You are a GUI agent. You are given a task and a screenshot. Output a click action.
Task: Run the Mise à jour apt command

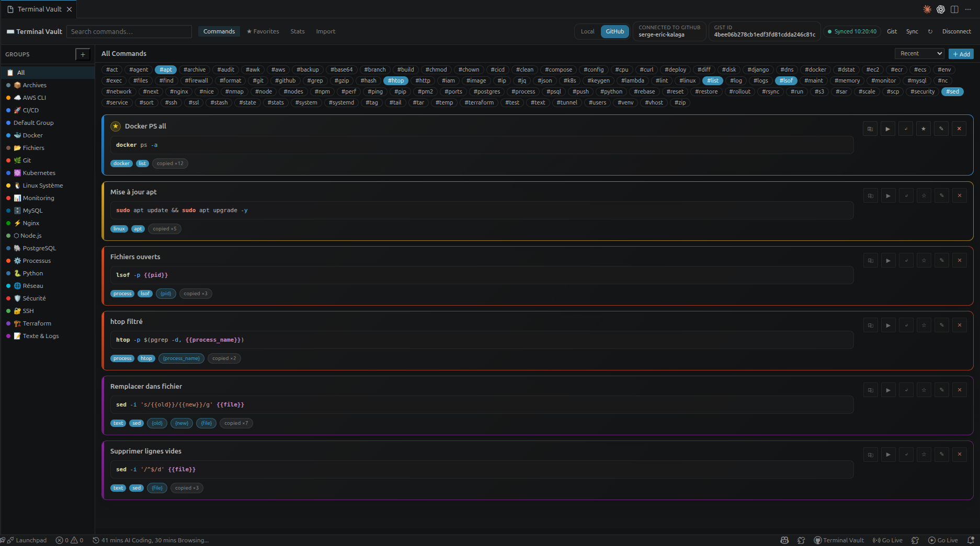(x=888, y=195)
